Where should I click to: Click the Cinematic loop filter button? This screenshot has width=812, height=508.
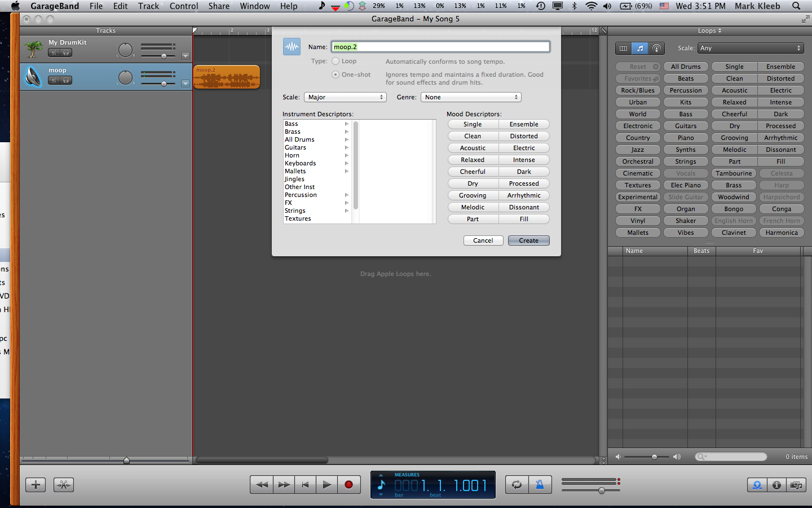pyautogui.click(x=638, y=173)
